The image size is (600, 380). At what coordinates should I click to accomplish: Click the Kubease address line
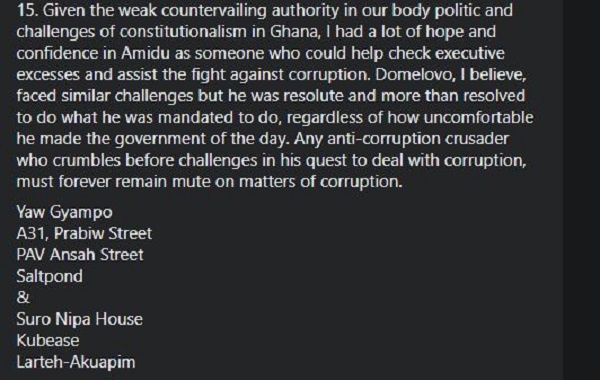coord(48,341)
